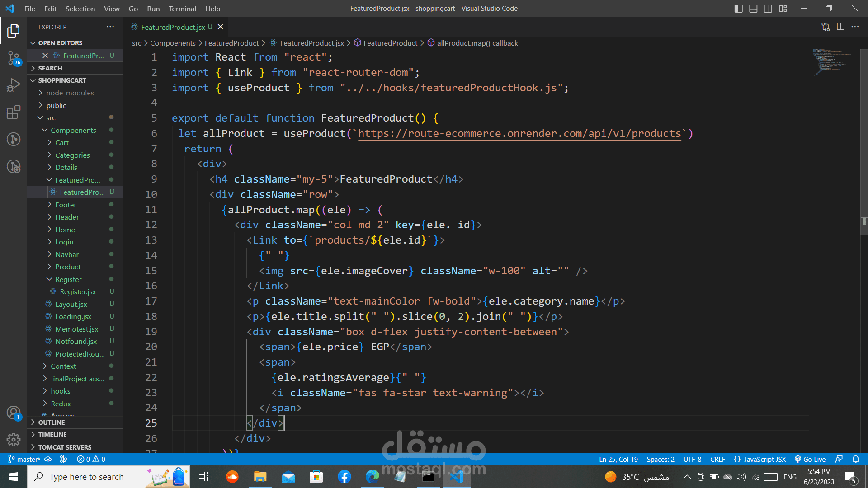The image size is (868, 488).
Task: Open the Terminal menu
Action: (182, 9)
